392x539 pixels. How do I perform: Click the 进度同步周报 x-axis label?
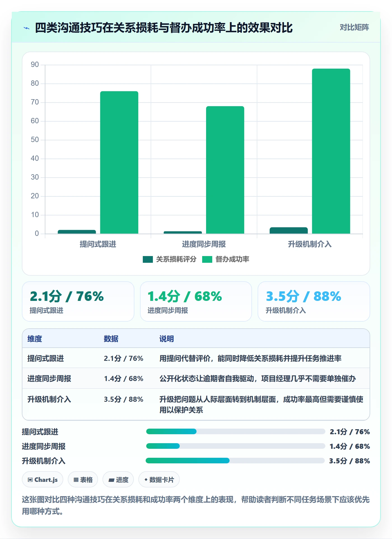point(204,244)
